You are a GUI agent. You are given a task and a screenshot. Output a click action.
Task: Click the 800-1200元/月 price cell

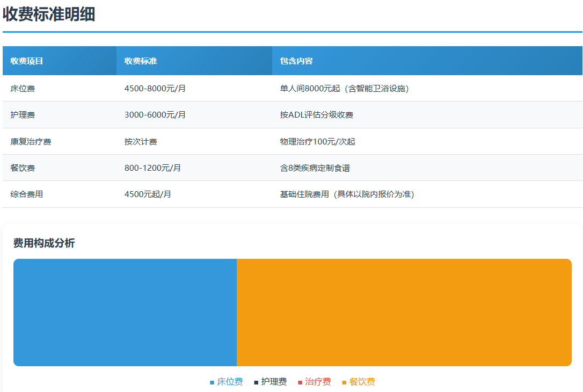(152, 168)
